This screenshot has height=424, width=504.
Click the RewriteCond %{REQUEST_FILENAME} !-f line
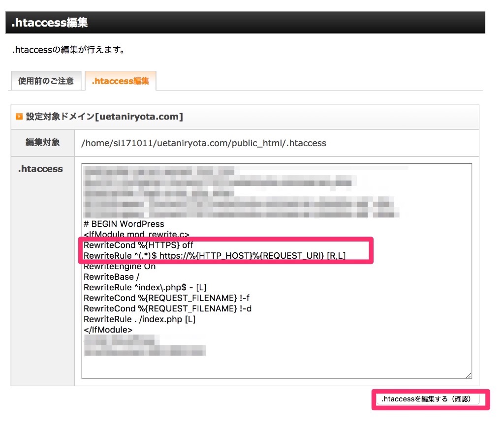coord(167,298)
